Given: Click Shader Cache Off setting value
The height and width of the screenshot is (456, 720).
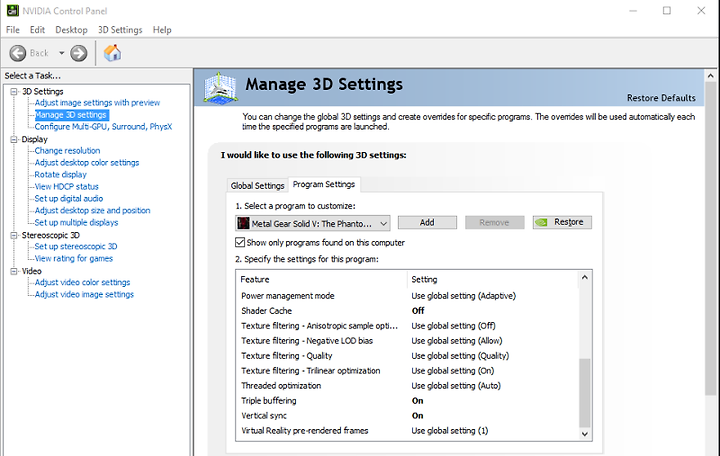Looking at the screenshot, I should pyautogui.click(x=418, y=311).
